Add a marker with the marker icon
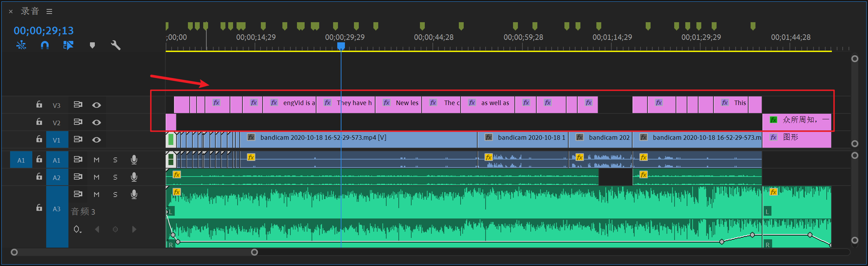 click(92, 45)
